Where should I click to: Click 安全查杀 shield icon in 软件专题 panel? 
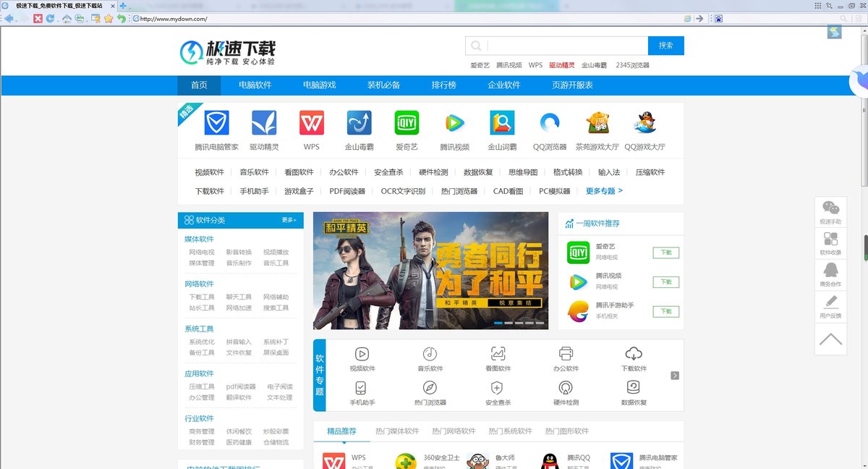point(498,388)
